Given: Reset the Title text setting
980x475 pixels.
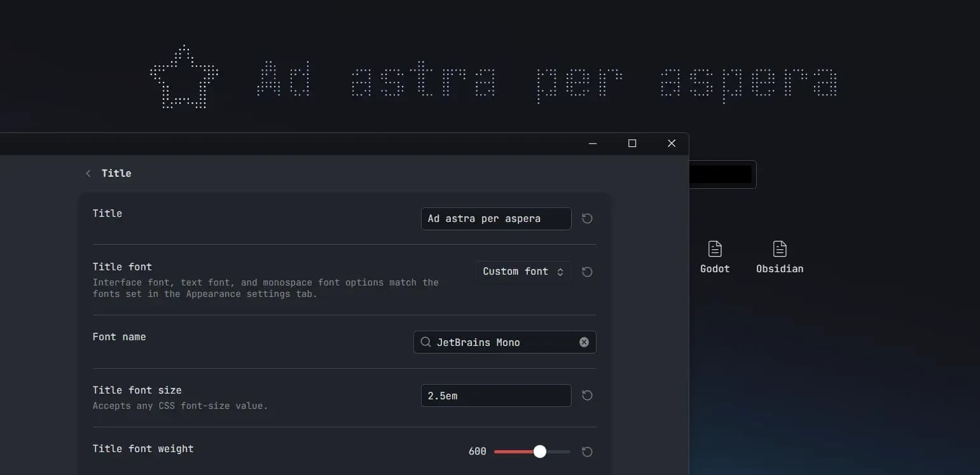Looking at the screenshot, I should click(587, 219).
